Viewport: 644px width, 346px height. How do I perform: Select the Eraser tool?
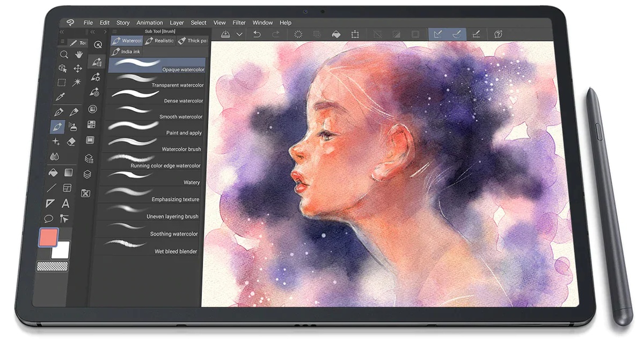(x=71, y=142)
